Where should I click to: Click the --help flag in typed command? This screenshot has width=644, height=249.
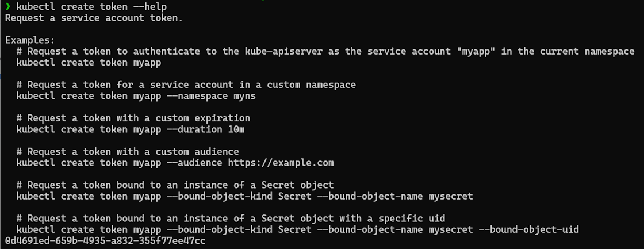point(150,6)
